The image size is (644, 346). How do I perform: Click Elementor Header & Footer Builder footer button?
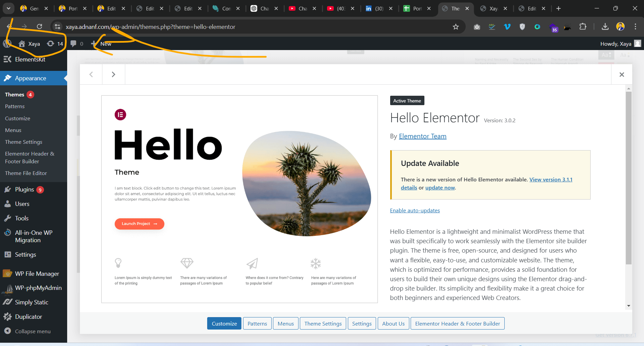click(x=457, y=323)
